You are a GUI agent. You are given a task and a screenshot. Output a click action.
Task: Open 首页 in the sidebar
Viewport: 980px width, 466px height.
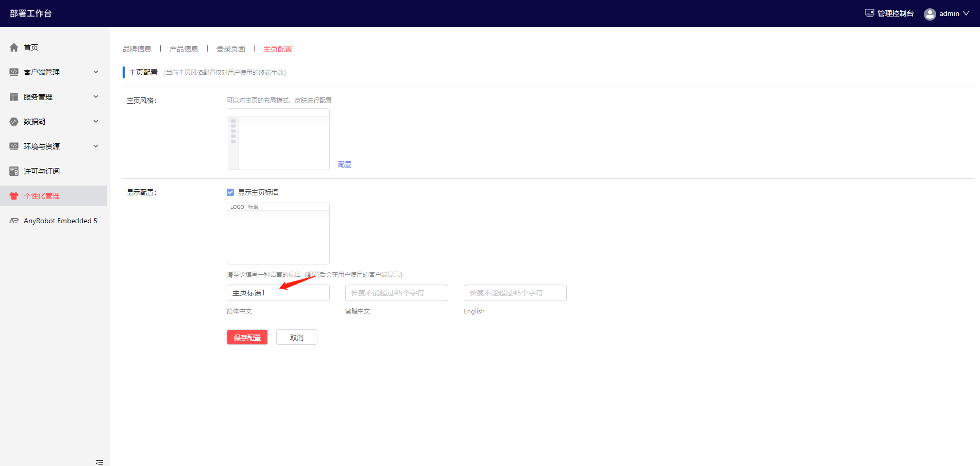(x=54, y=47)
